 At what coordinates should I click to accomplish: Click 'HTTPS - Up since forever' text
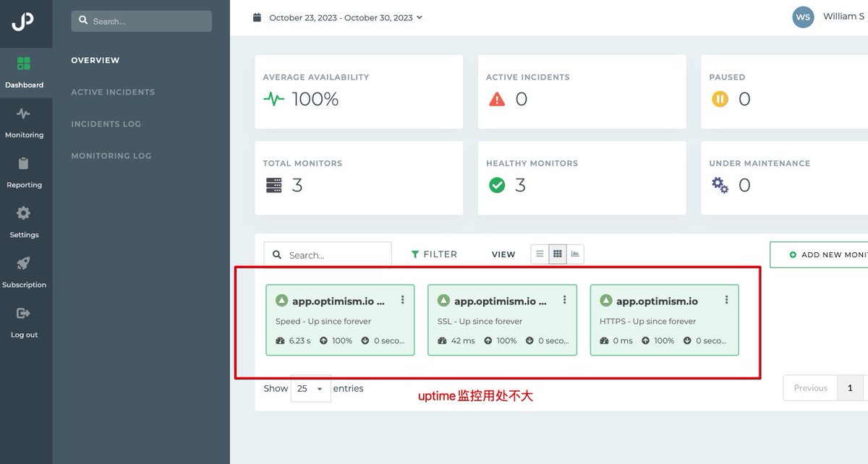(x=648, y=321)
